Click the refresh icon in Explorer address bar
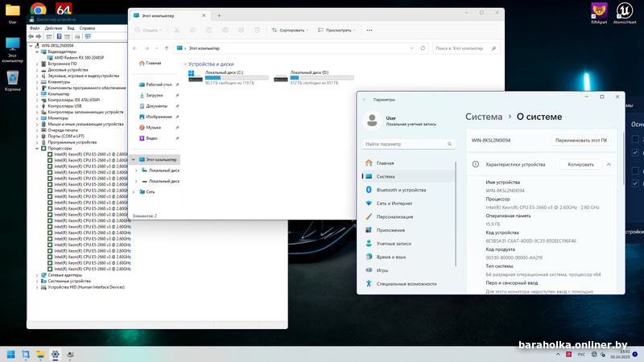The width and height of the screenshot is (644, 362). [421, 48]
